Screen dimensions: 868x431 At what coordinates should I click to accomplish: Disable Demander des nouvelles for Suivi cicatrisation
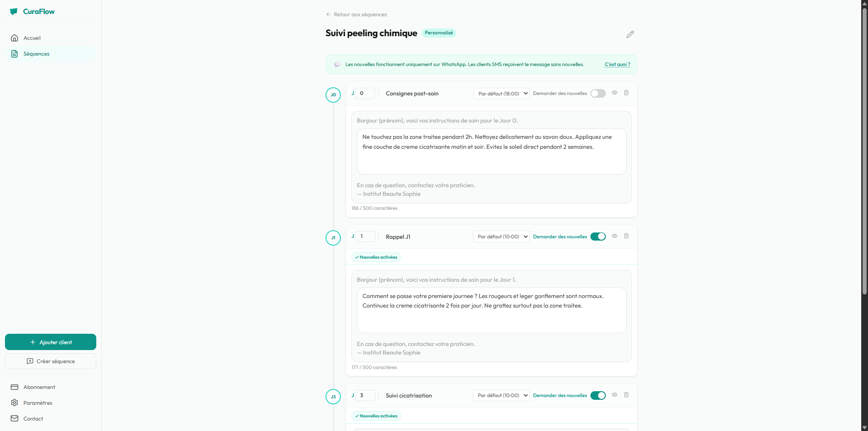coord(598,396)
